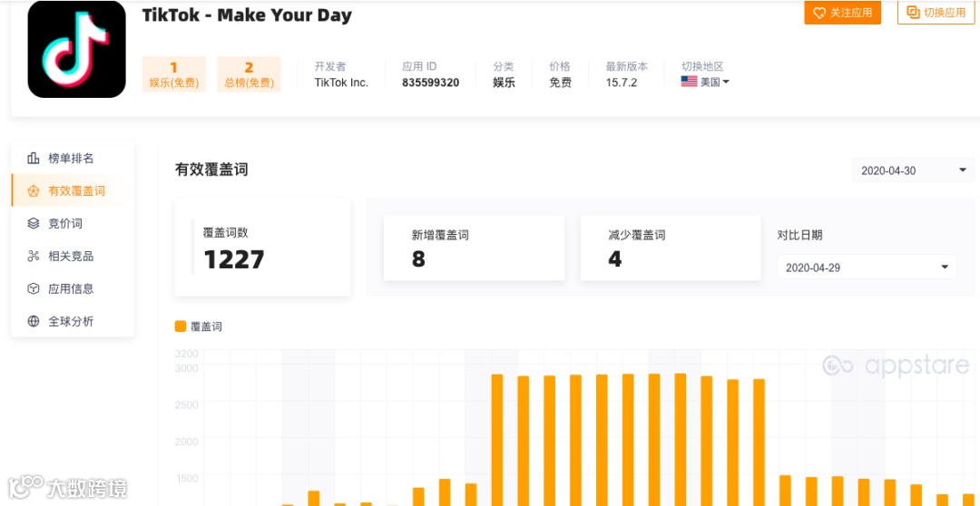Click the 对比日期 label
The width and height of the screenshot is (980, 506).
click(x=800, y=236)
